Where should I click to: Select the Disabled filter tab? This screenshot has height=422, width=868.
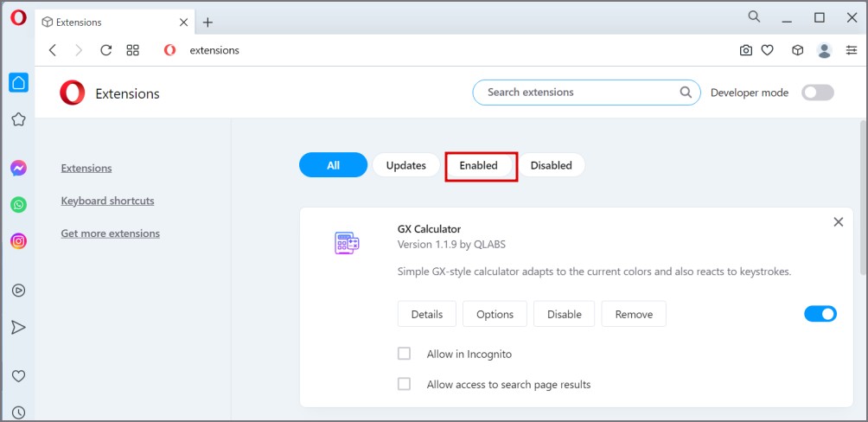tap(551, 165)
